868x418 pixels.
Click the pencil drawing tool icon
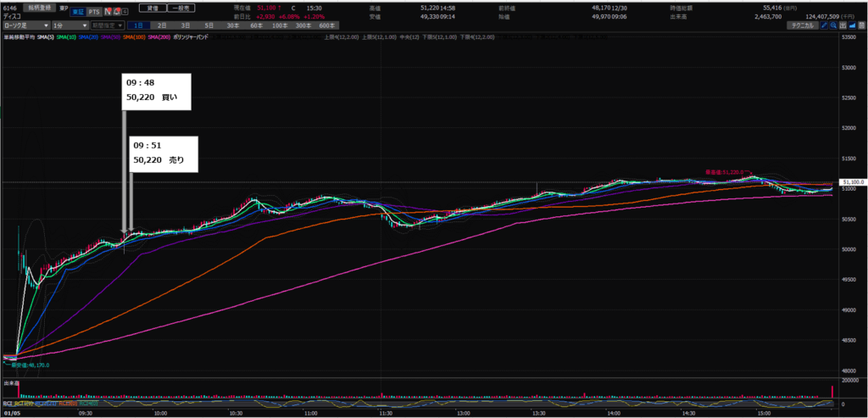click(x=823, y=26)
